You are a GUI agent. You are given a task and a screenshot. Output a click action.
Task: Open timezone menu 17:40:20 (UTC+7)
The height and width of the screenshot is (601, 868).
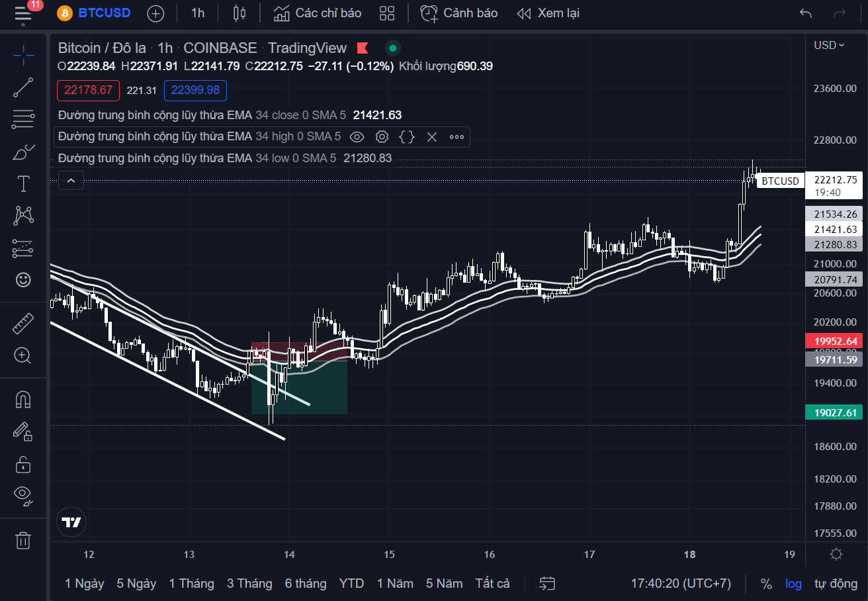click(x=681, y=583)
